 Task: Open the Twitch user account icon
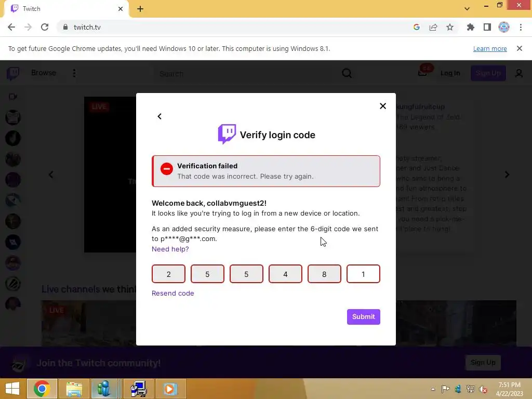click(x=519, y=73)
